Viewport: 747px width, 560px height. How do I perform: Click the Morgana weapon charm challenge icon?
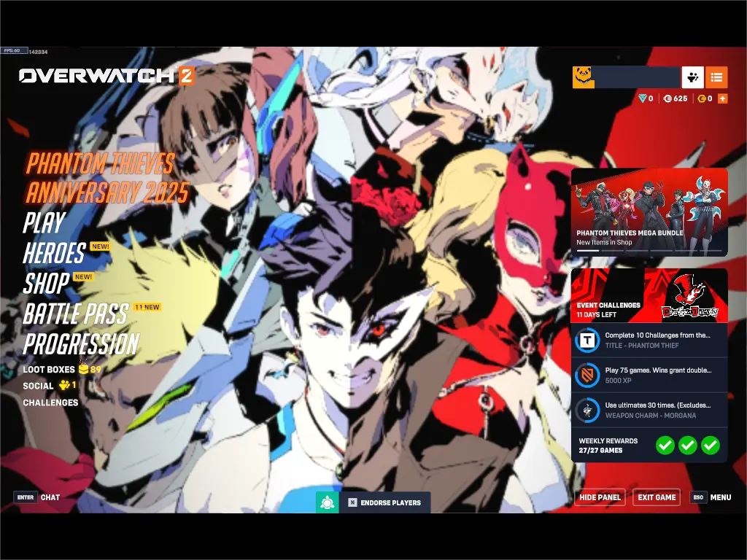[x=587, y=410]
